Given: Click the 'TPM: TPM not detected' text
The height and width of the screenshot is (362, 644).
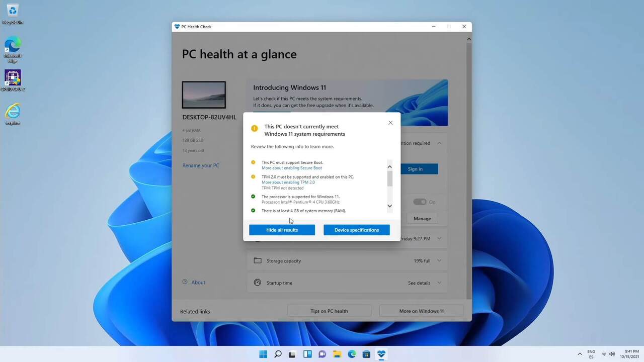Looking at the screenshot, I should point(283,188).
